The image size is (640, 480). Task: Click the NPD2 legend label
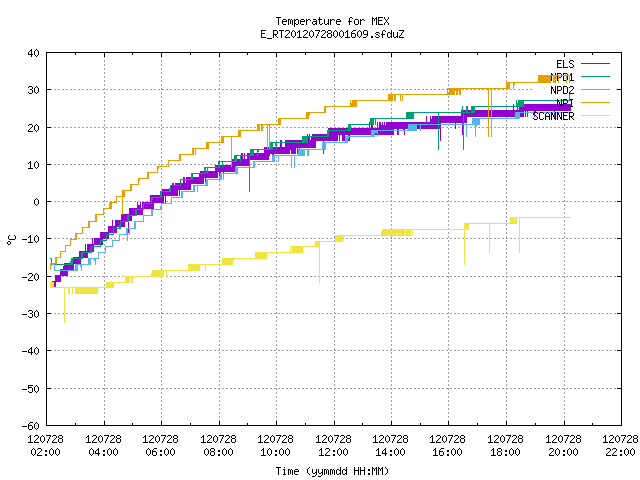coord(562,90)
